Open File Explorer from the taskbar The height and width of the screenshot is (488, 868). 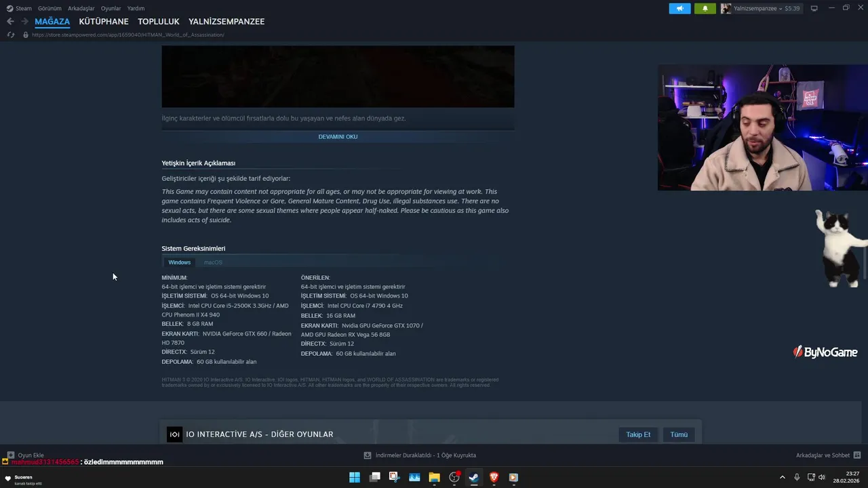point(434,477)
